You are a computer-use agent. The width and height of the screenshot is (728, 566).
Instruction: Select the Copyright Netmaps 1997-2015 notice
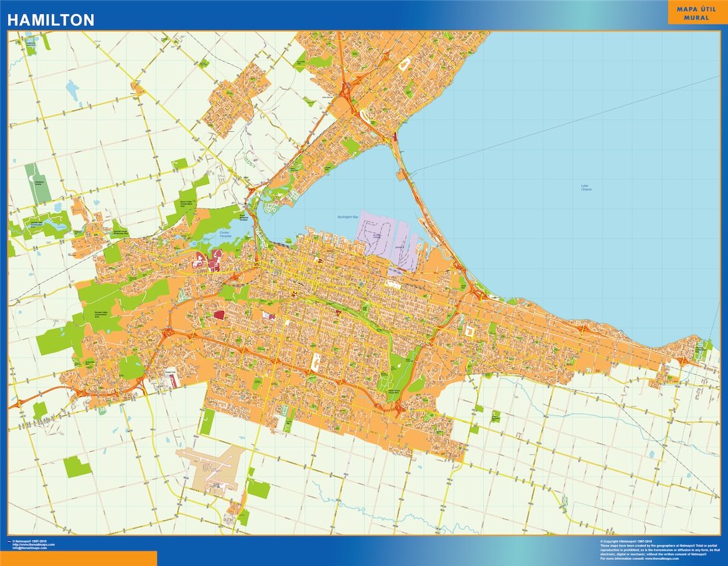(x=626, y=541)
